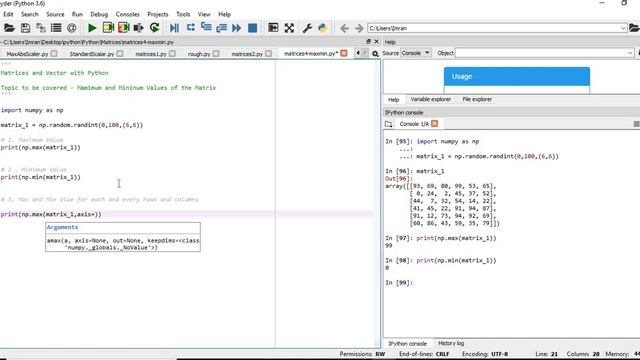
Task: Maximize current pane icon
Action: 273,28
